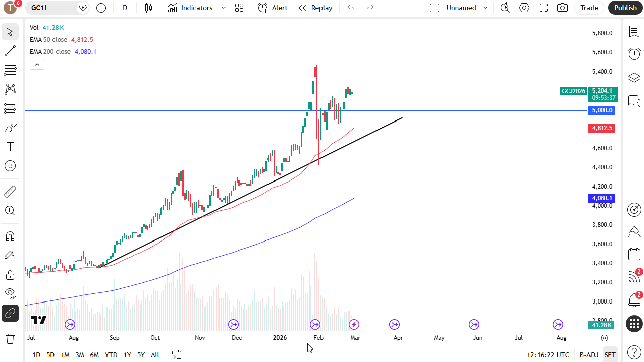Select the cursor arrow tool

coord(10,32)
